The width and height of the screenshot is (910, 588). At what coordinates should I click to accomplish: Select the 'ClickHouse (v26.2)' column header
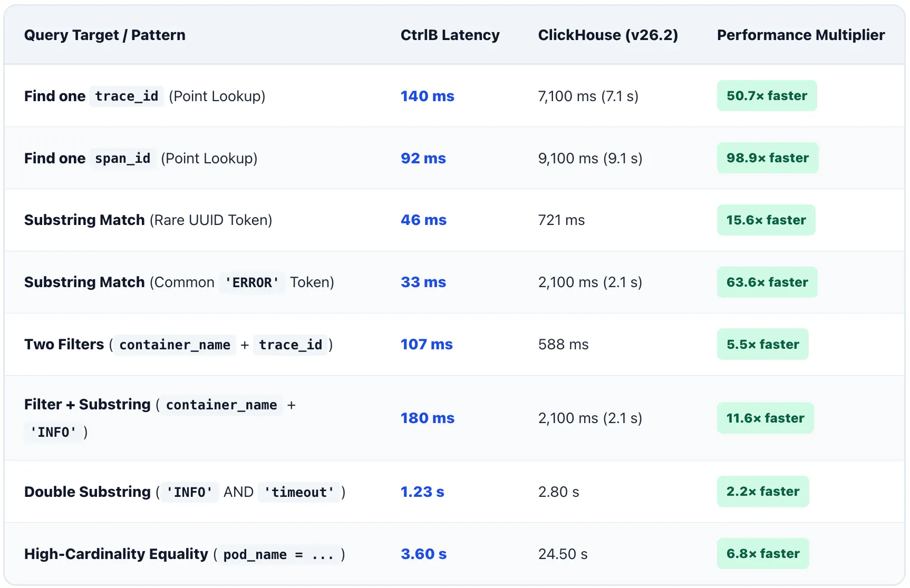point(608,35)
